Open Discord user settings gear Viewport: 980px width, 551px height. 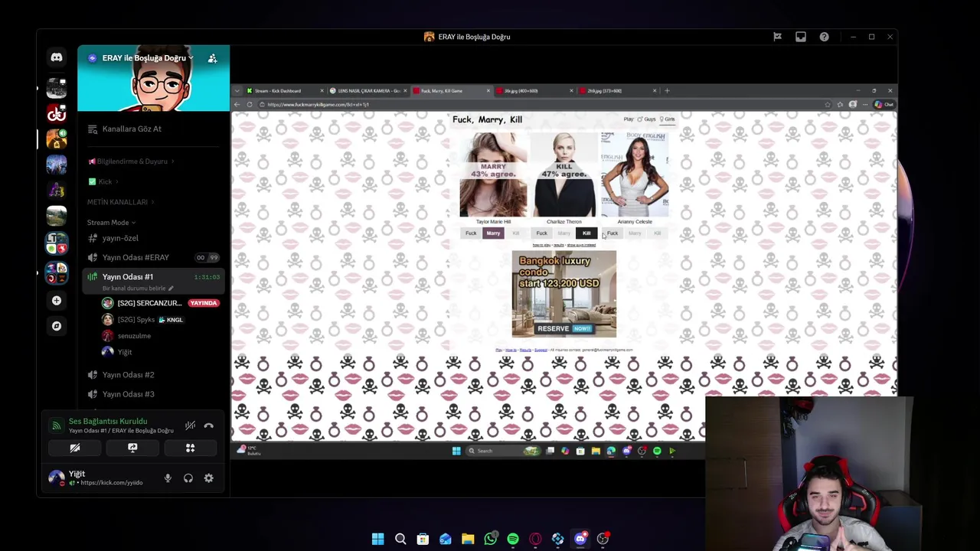point(208,478)
